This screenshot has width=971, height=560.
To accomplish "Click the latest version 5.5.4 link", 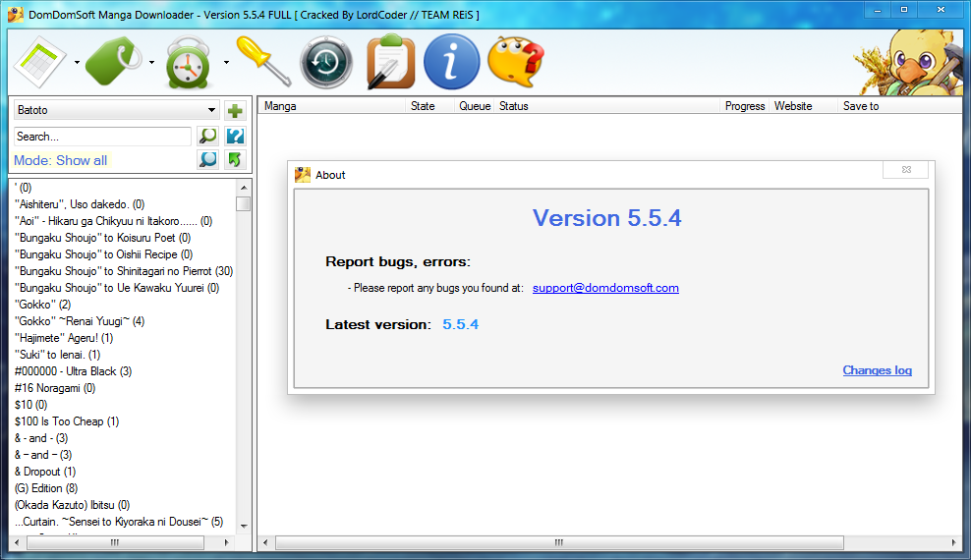I will [460, 324].
